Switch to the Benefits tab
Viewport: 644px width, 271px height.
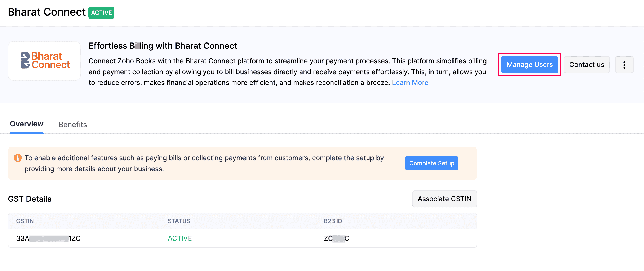(x=73, y=124)
